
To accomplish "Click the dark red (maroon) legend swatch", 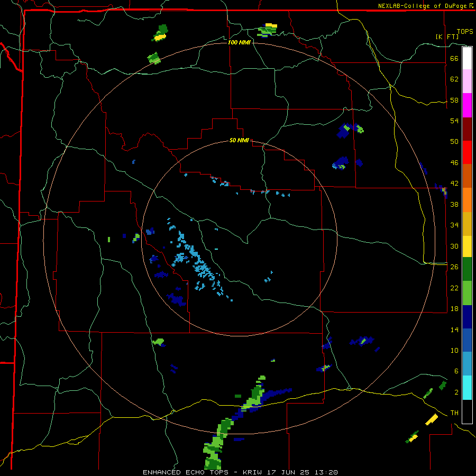I will pyautogui.click(x=467, y=129).
